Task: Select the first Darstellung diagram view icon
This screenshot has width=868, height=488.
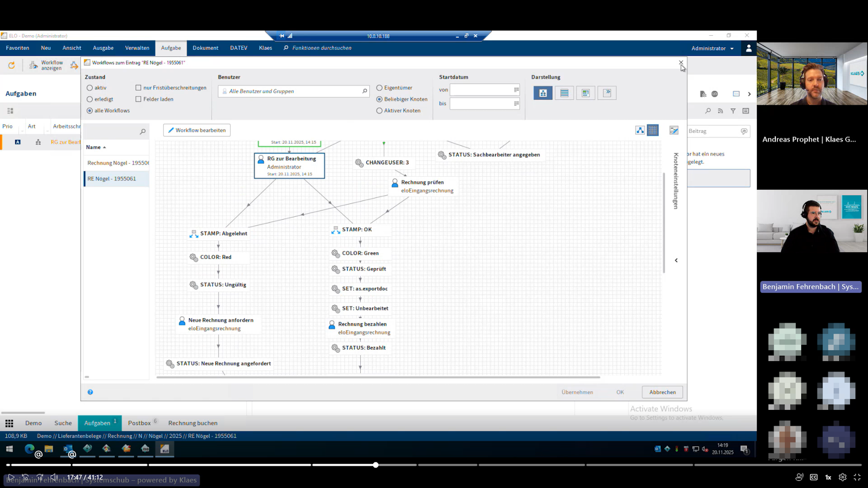Action: click(x=542, y=93)
